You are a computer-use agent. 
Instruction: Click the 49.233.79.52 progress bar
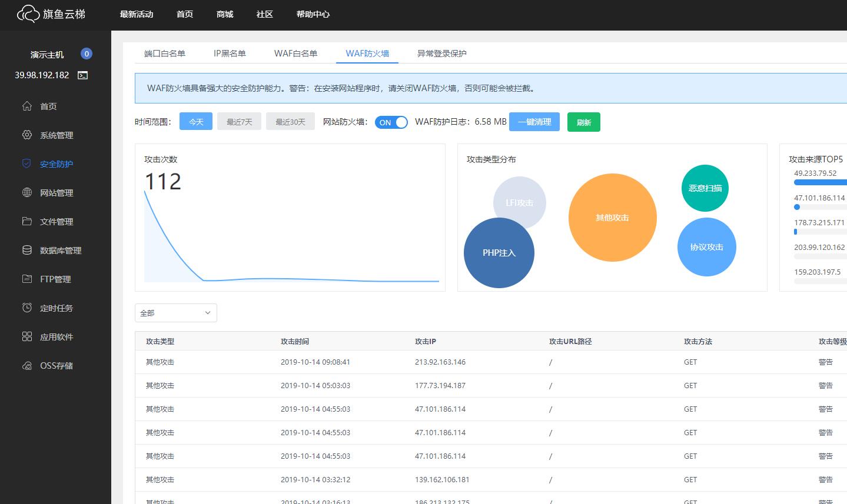click(x=820, y=182)
